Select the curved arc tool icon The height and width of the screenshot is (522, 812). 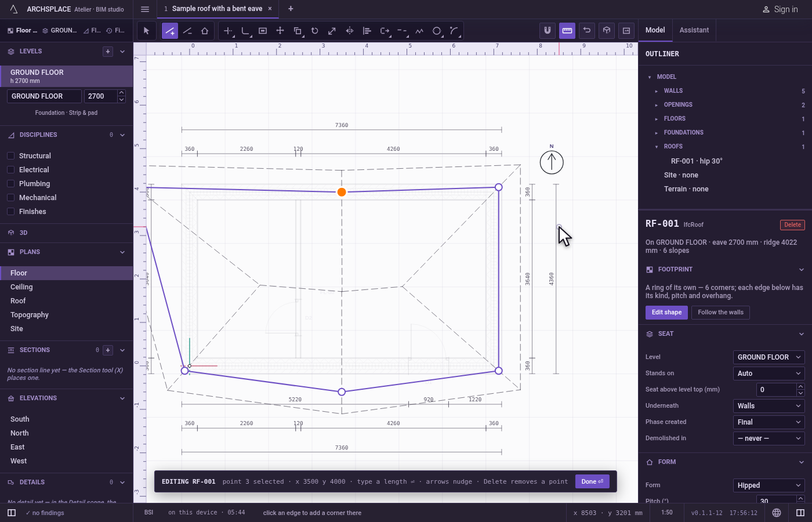click(454, 31)
